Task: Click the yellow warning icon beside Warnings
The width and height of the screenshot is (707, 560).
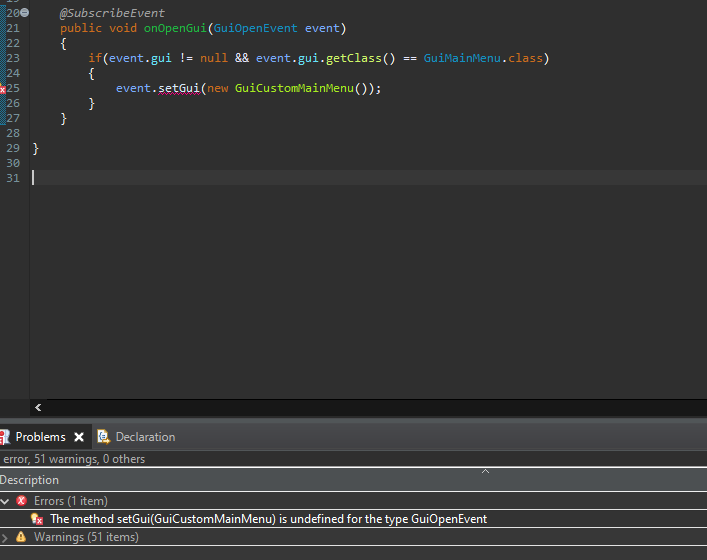Action: tap(22, 537)
